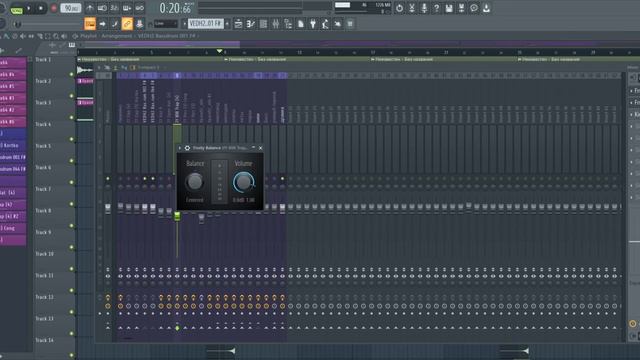This screenshot has height=360, width=640.
Task: Click the Track 3 label
Action: (x=43, y=102)
